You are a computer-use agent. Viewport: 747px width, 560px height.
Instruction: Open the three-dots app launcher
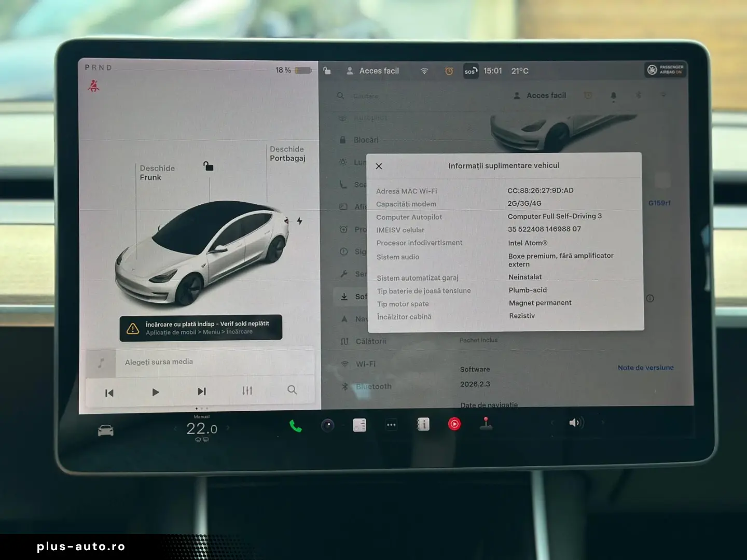[391, 425]
